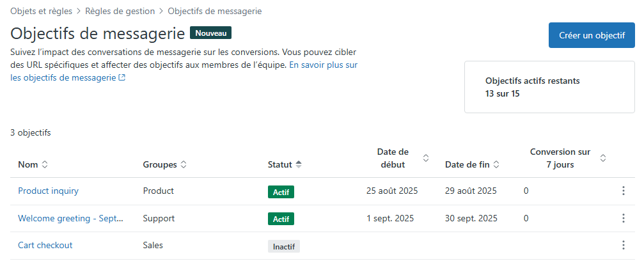Go to Objets et règles breadcrumb
Viewport: 644px width, 268px height.
pyautogui.click(x=42, y=11)
